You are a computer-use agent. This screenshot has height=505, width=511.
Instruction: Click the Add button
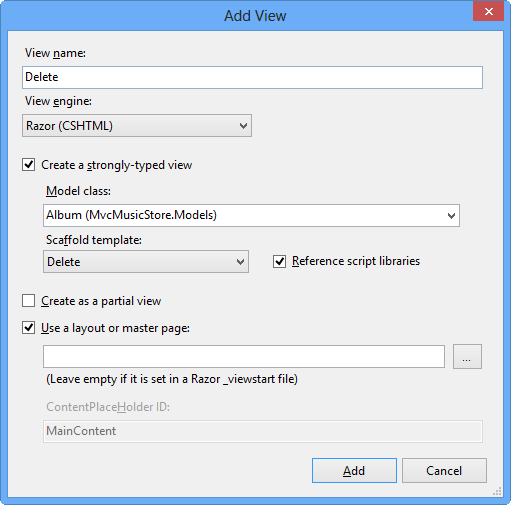354,470
